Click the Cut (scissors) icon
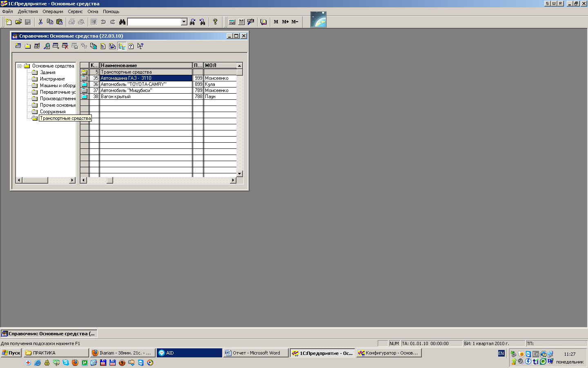This screenshot has width=588, height=368. pyautogui.click(x=40, y=22)
